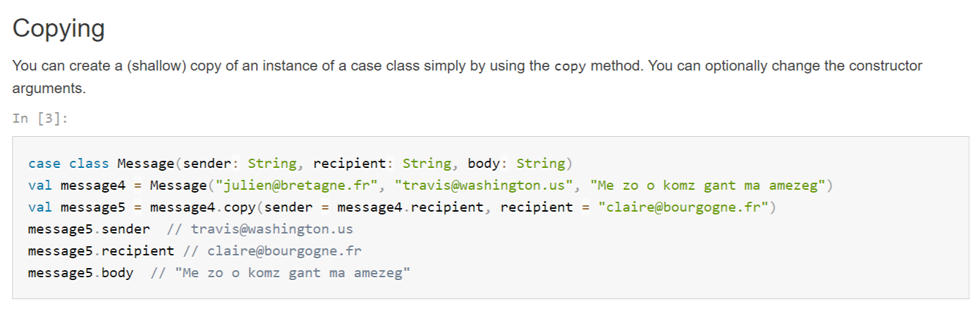Click the "travis@washington.us" string in the message4 line
This screenshot has width=980, height=309.
pos(484,186)
